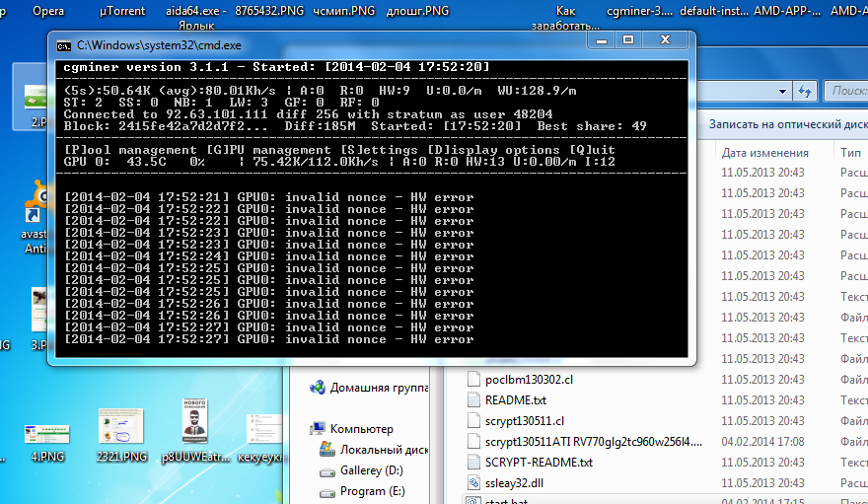Open the Explorer address bar dropdown arrow
868x504 pixels.
782,92
